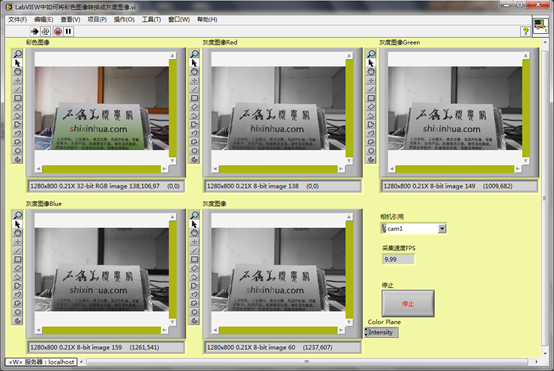Image resolution: width=554 pixels, height=371 pixels.
Task: Select the oval tool in the Green image palette
Action: pos(371,71)
